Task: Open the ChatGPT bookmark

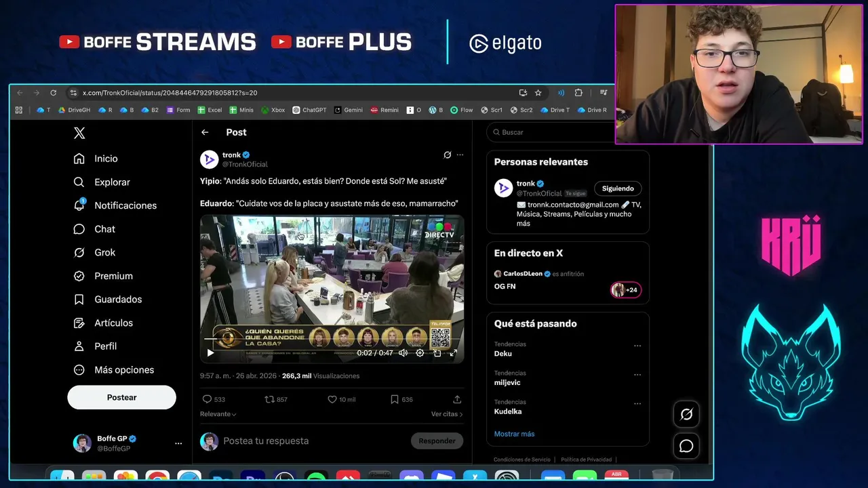Action: 309,110
